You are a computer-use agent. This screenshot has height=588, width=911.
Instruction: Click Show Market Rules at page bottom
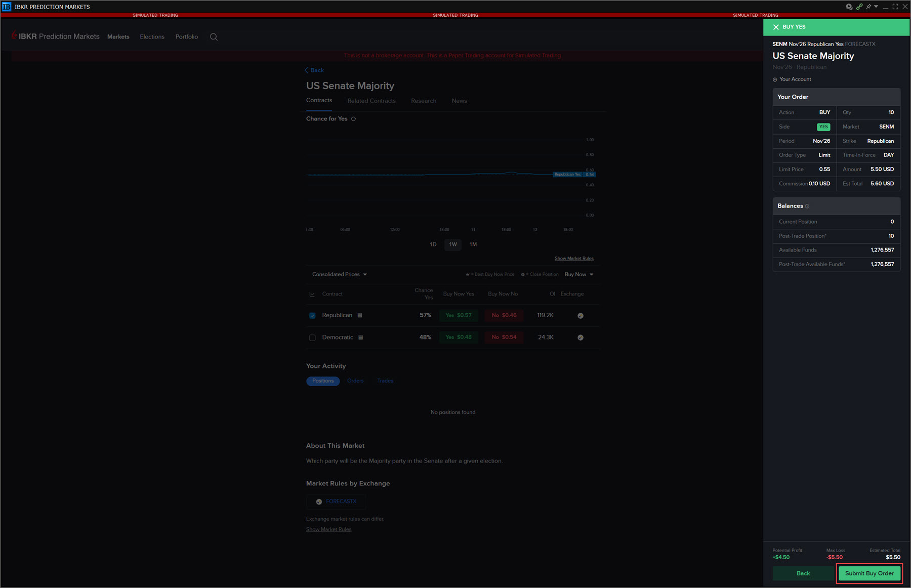pos(328,529)
